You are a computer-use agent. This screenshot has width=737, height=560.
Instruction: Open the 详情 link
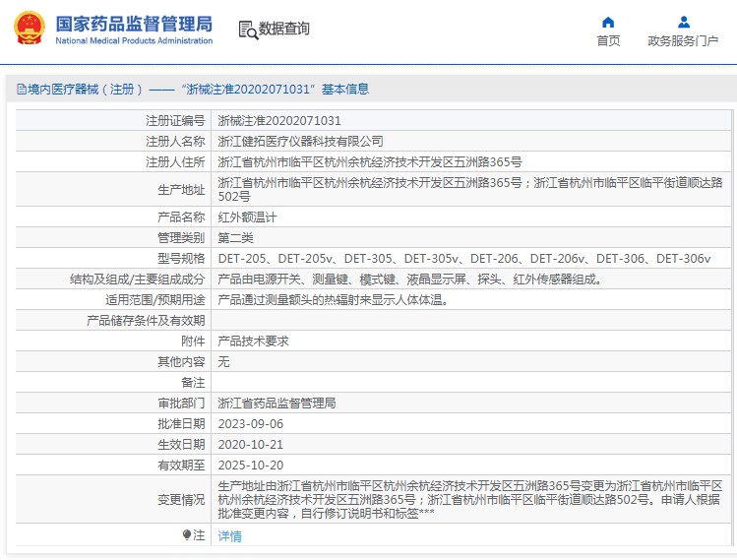pos(230,536)
